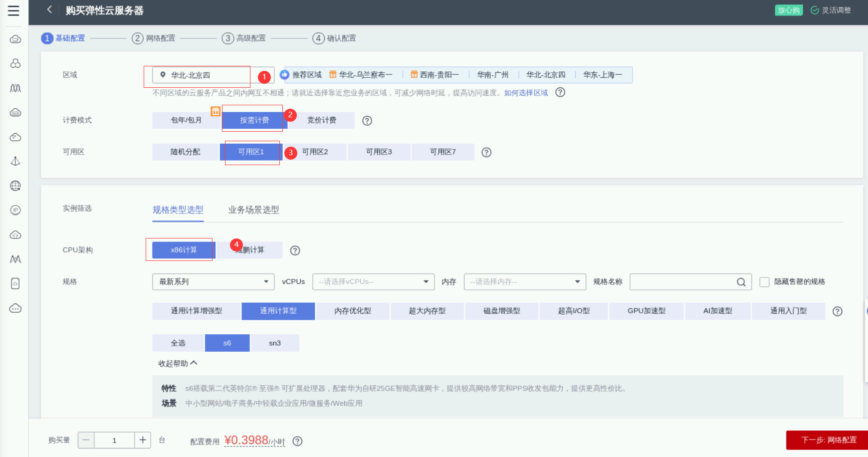The width and height of the screenshot is (868, 457).
Task: Open the cloud server sidebar icon
Action: coord(15,39)
